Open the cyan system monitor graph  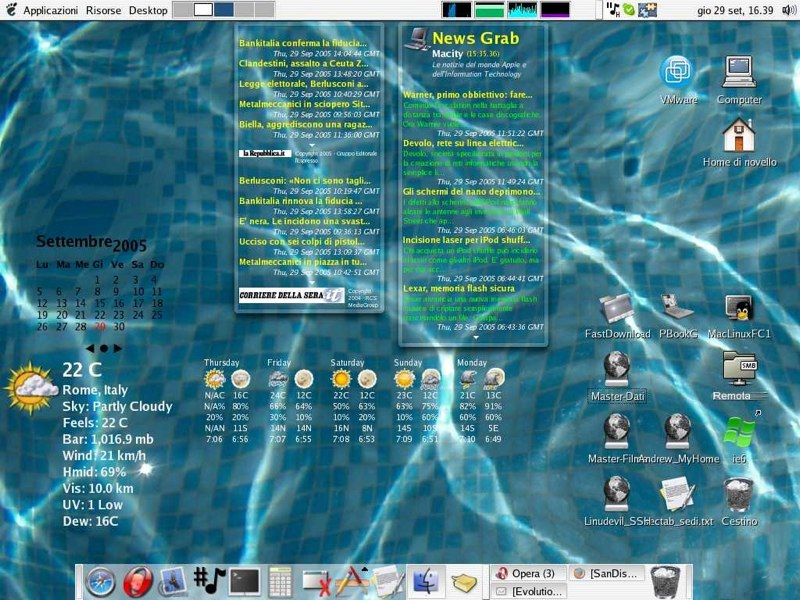[522, 10]
